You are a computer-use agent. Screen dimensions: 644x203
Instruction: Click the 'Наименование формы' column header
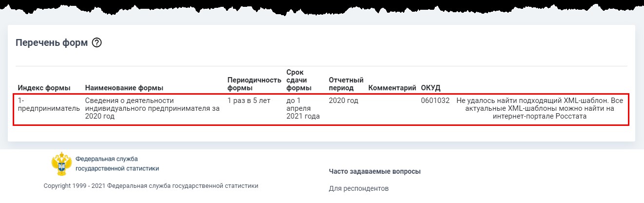click(x=124, y=88)
